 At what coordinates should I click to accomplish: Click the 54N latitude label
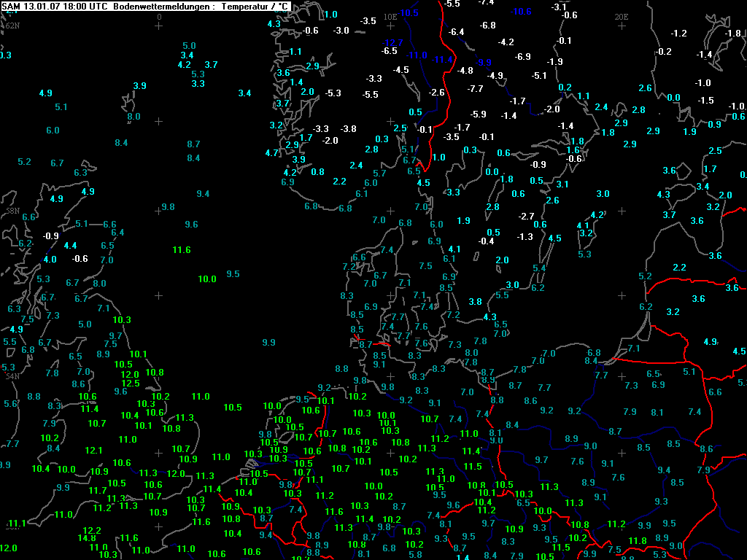click(x=12, y=376)
